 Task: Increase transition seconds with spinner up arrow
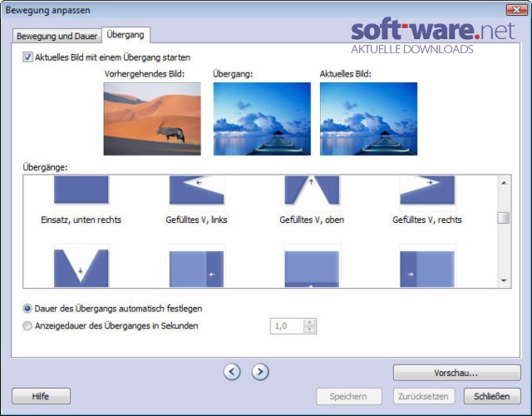click(309, 322)
